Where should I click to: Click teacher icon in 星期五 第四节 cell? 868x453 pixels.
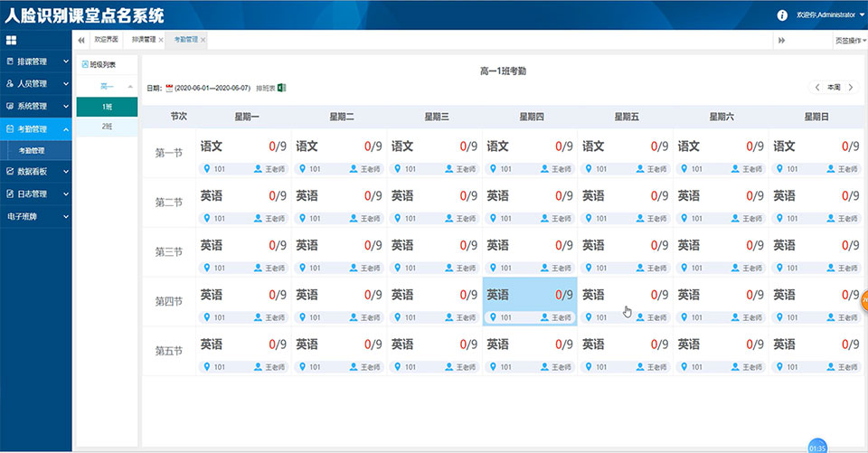[x=640, y=317]
